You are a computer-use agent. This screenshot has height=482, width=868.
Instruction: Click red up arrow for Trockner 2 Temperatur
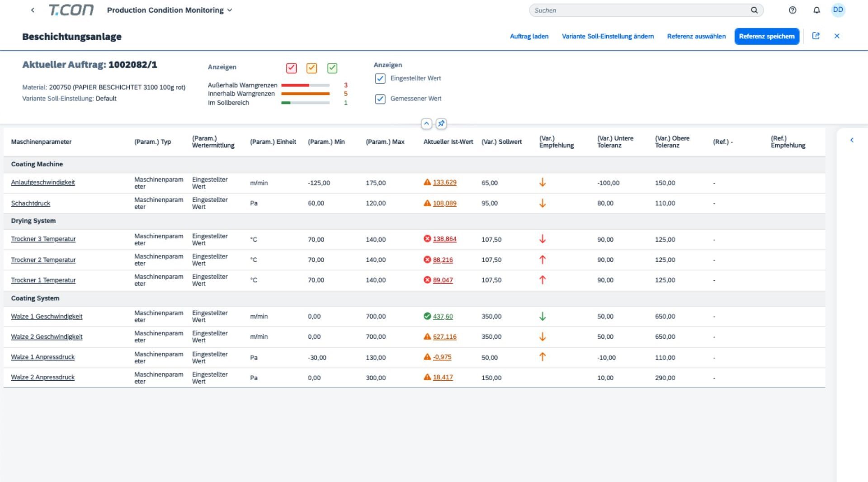point(542,260)
